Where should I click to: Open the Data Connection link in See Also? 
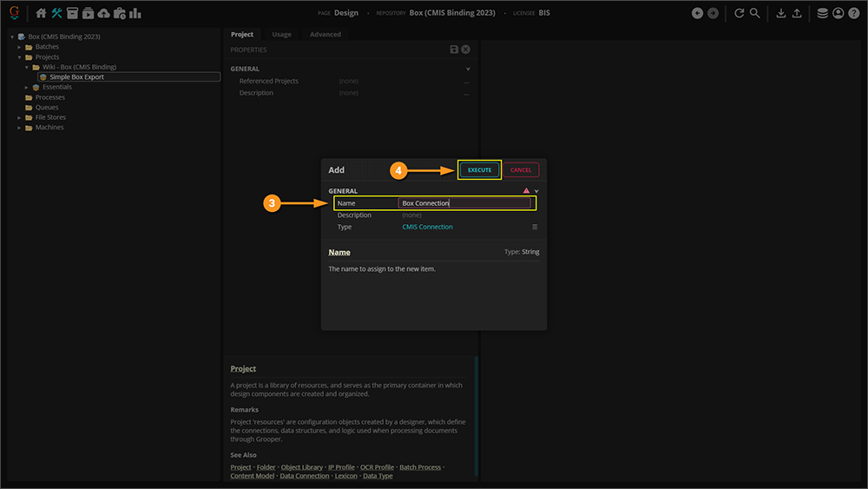click(306, 476)
